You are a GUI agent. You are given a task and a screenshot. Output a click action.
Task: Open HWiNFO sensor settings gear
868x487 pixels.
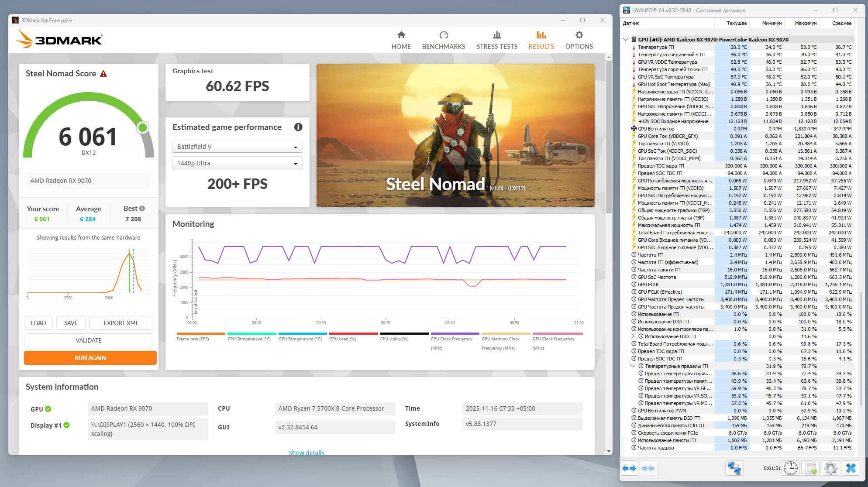830,468
